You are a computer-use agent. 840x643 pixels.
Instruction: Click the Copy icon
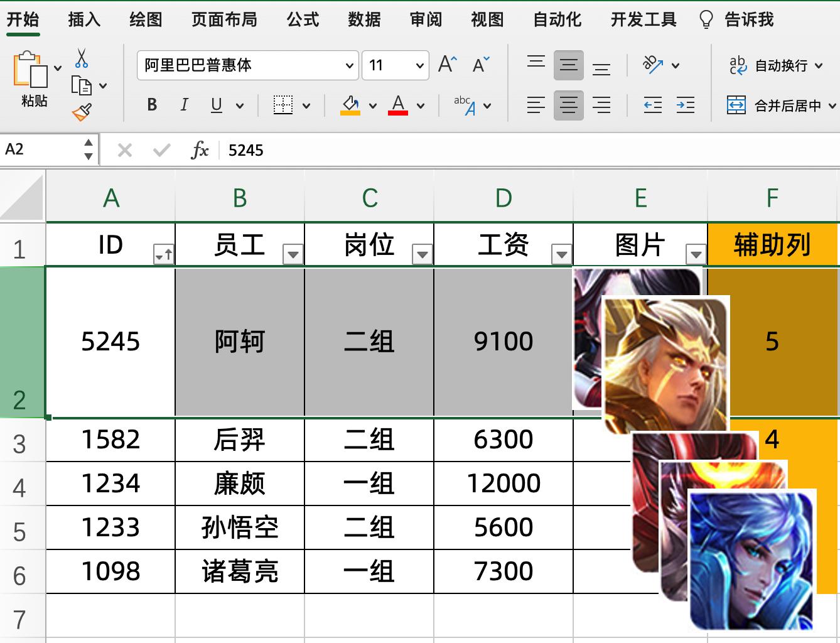click(80, 85)
